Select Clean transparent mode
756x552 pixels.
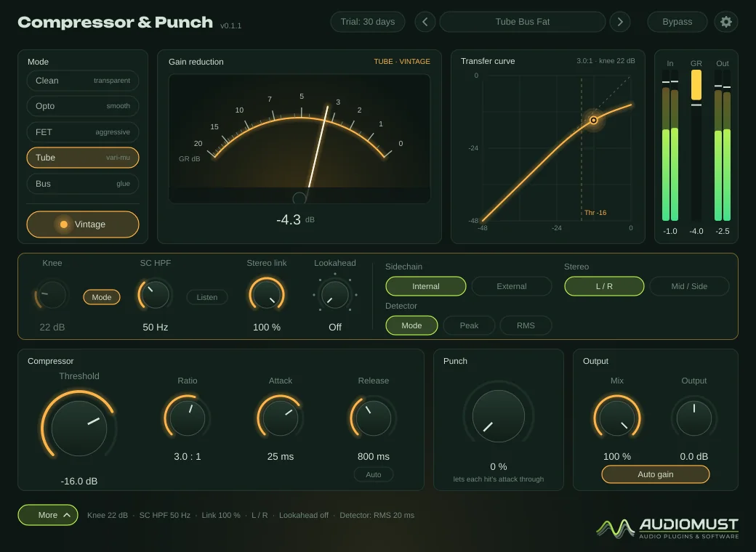pyautogui.click(x=83, y=81)
